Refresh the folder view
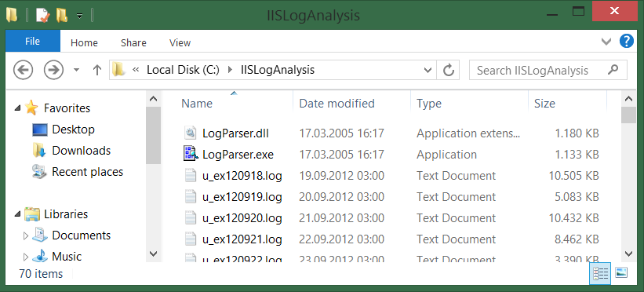Screen dimensions: 644x292 (448, 70)
